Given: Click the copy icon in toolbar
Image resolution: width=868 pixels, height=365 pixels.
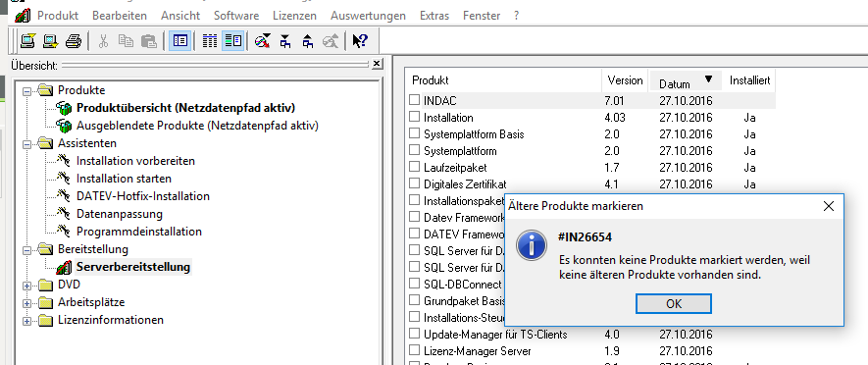Looking at the screenshot, I should click(126, 41).
